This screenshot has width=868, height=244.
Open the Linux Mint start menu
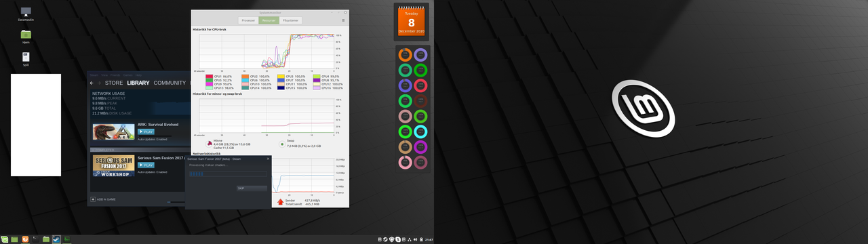tap(4, 239)
